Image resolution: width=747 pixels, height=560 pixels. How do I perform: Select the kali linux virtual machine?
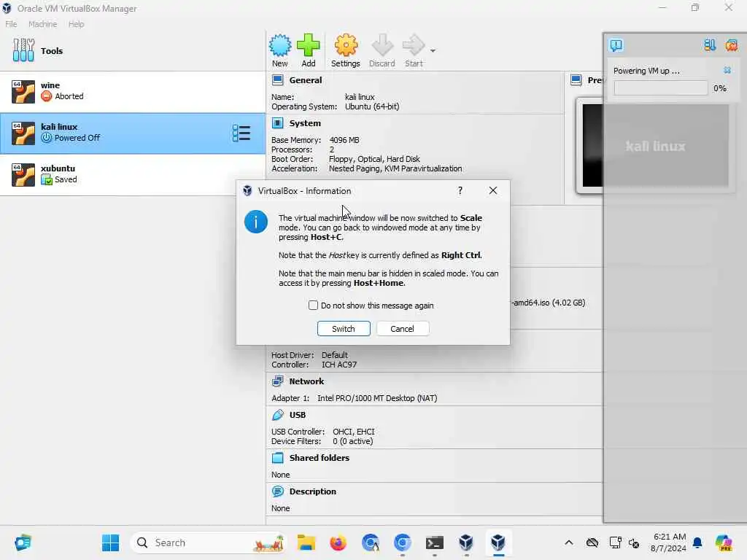133,133
